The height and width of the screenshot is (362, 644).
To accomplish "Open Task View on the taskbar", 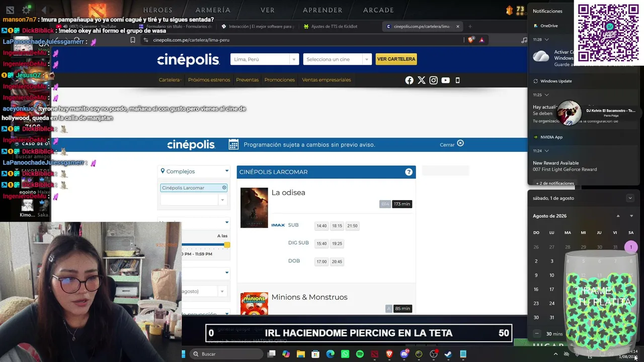I will click(271, 354).
